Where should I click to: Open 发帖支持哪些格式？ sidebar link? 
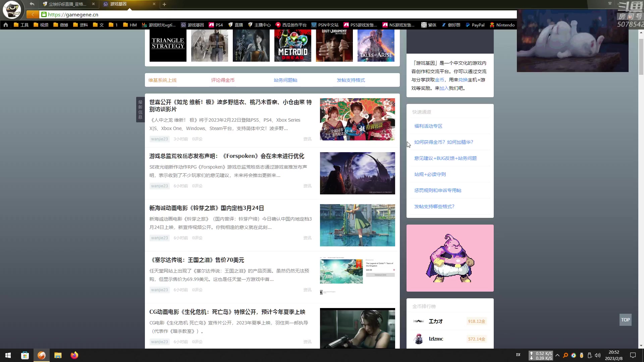434,206
